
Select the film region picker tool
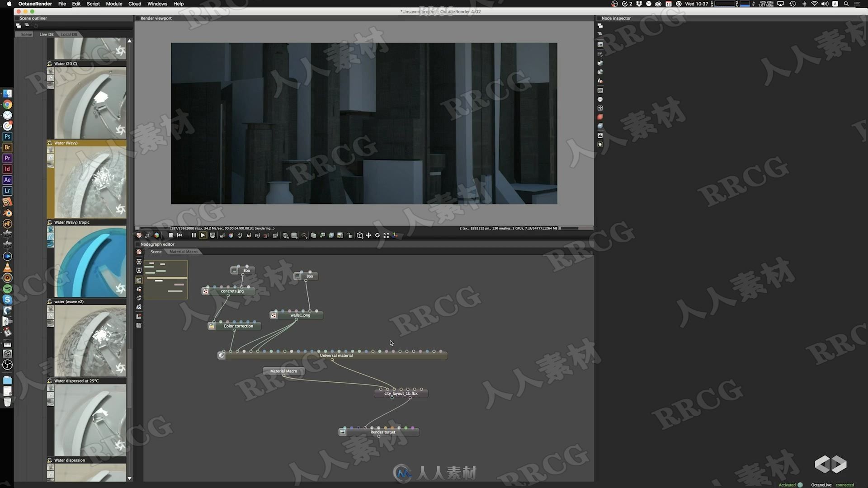point(275,235)
